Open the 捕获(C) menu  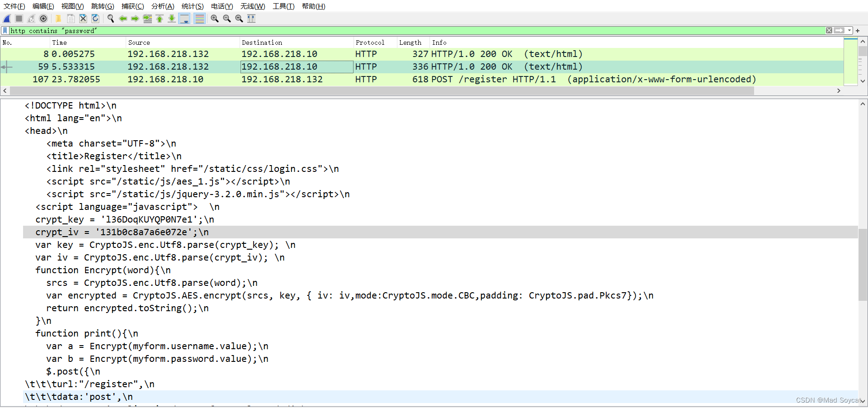pyautogui.click(x=132, y=6)
